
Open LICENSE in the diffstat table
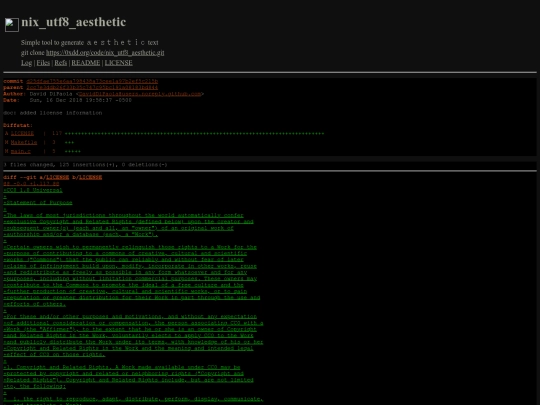[22, 133]
